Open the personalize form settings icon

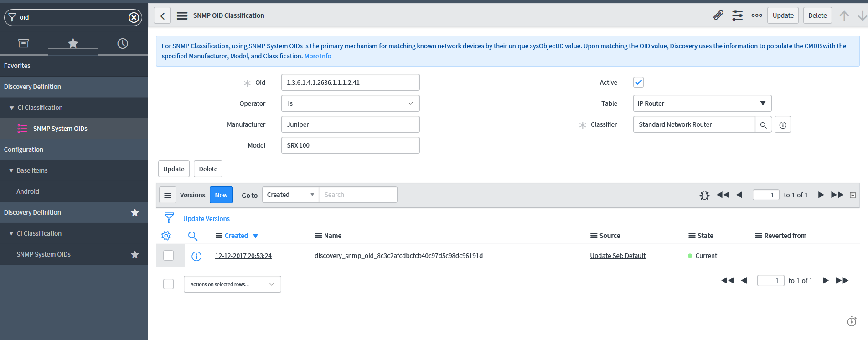click(x=737, y=15)
